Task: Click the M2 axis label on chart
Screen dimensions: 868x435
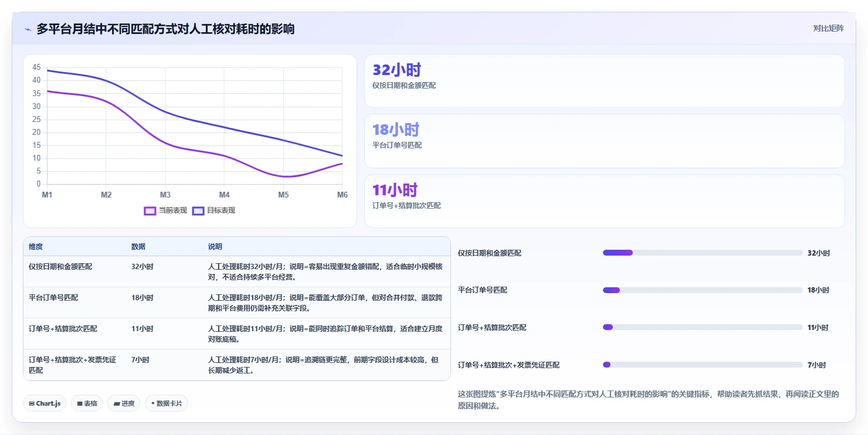Action: 106,195
